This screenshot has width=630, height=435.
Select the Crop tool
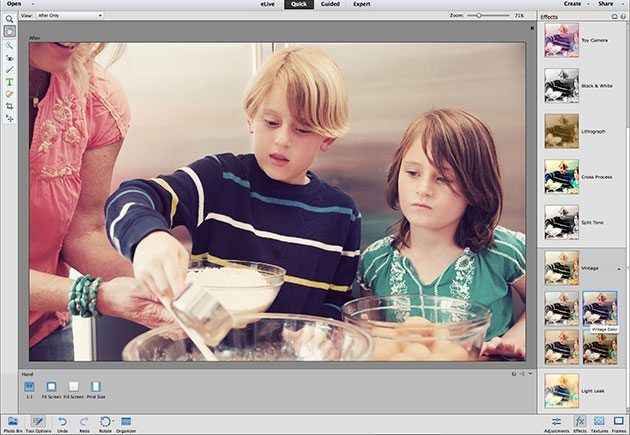pyautogui.click(x=9, y=106)
